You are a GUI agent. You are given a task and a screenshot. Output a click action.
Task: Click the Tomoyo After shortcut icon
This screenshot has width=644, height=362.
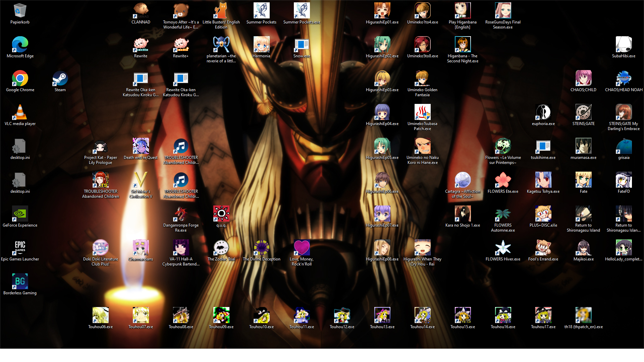coord(181,11)
